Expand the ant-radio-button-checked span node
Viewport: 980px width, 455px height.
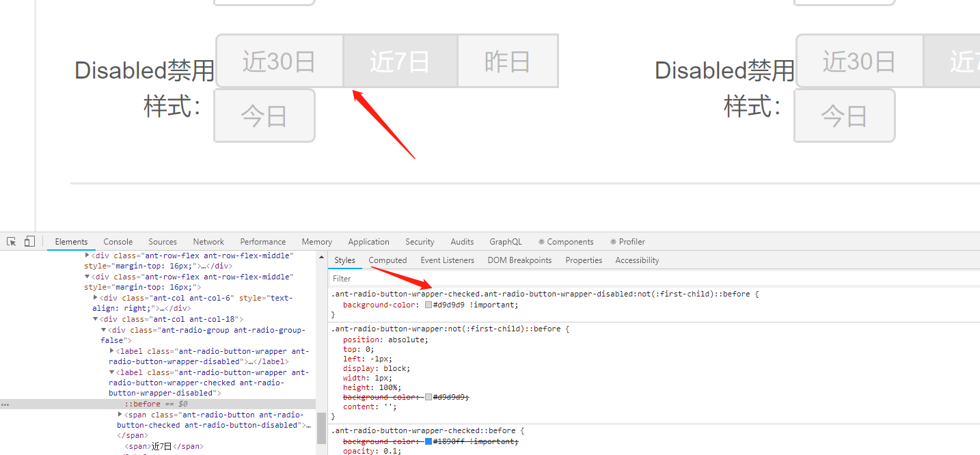pyautogui.click(x=120, y=415)
